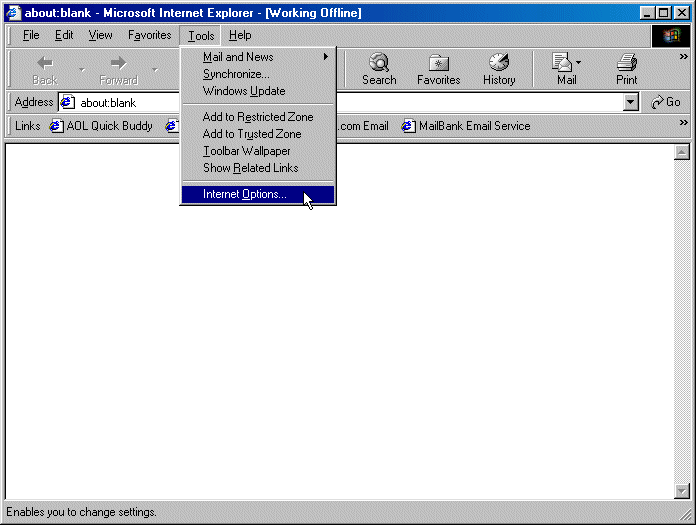Click the Mail toolbar icon
Image resolution: width=696 pixels, height=525 pixels.
point(562,62)
